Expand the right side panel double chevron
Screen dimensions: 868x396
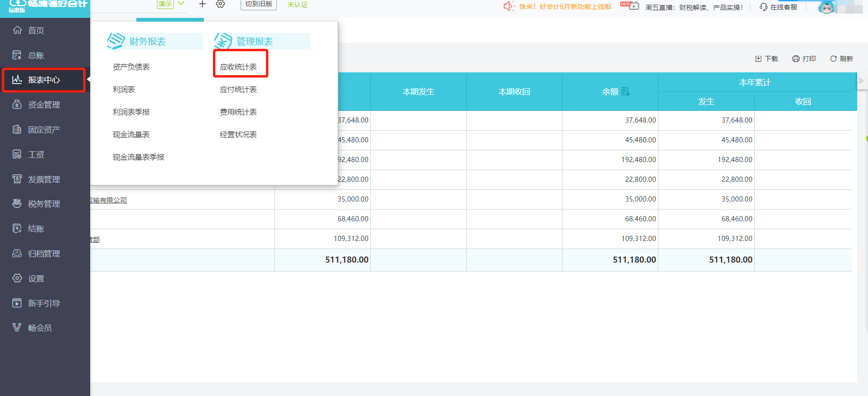tap(860, 81)
